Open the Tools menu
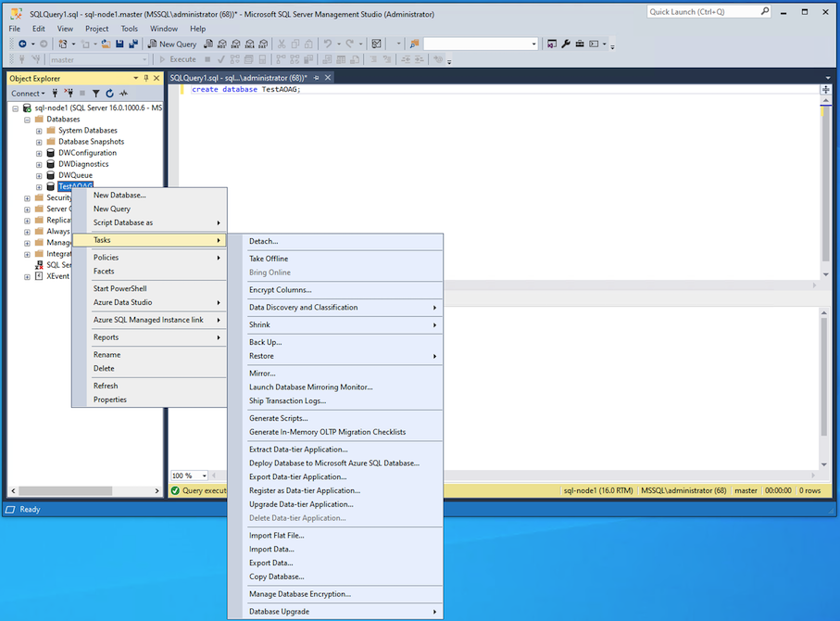 pyautogui.click(x=129, y=29)
